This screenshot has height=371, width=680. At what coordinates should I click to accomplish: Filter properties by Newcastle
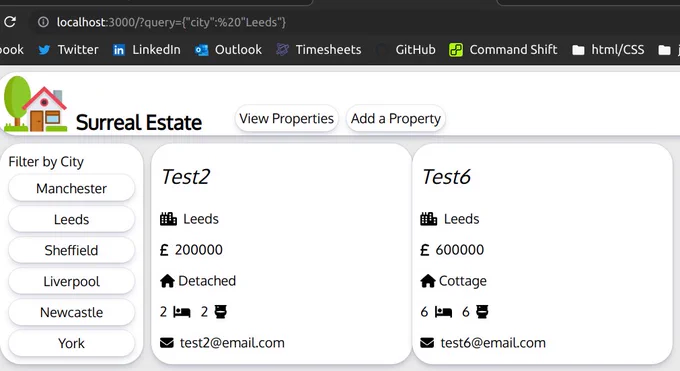[x=72, y=312]
